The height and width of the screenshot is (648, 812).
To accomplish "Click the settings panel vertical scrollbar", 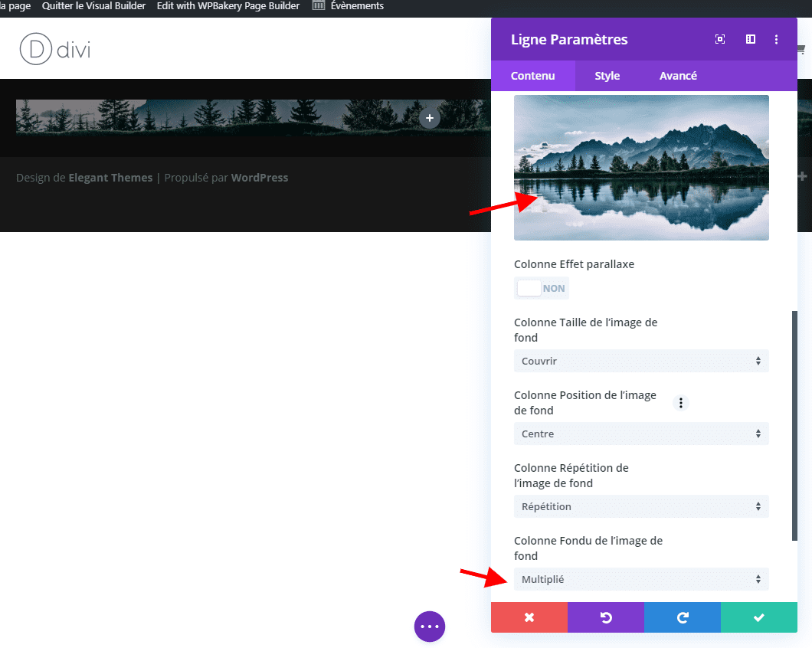I will [x=795, y=426].
